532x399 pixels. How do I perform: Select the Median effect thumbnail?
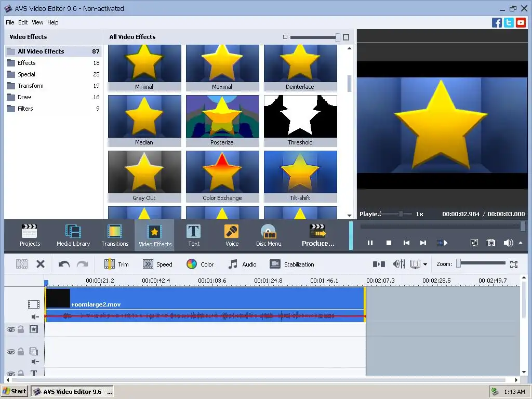(144, 121)
